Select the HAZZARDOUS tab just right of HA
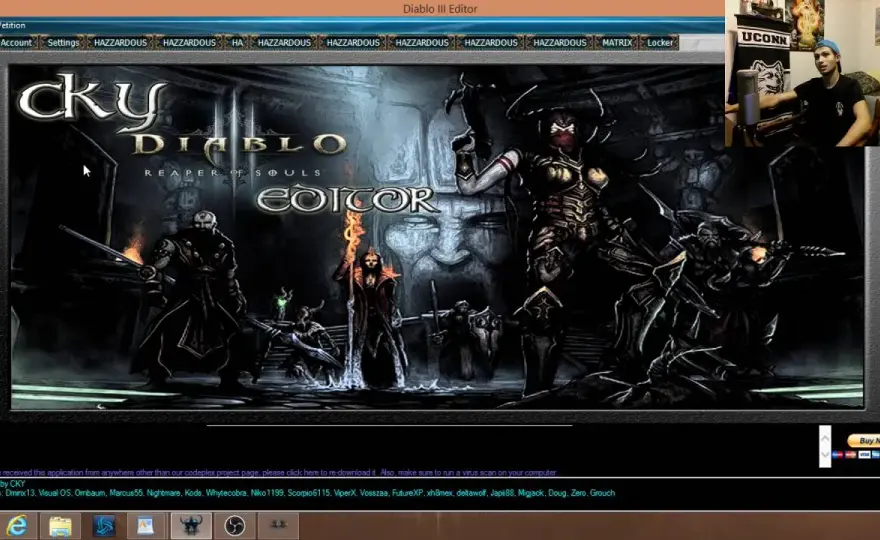Screen dimensions: 880x540 284,43
